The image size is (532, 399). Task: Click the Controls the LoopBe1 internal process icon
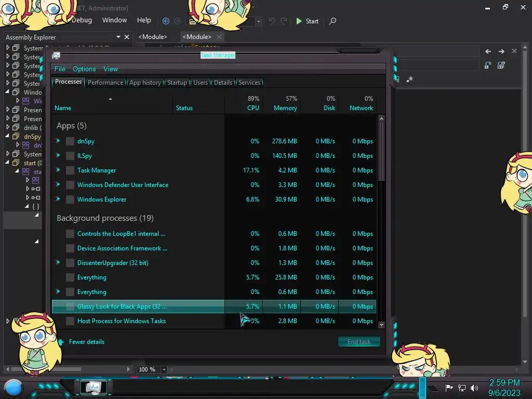click(70, 234)
